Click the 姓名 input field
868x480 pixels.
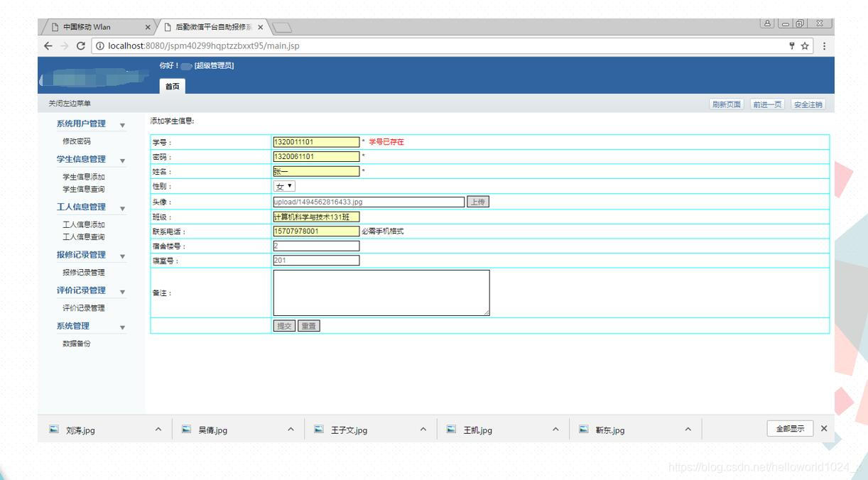[x=316, y=171]
